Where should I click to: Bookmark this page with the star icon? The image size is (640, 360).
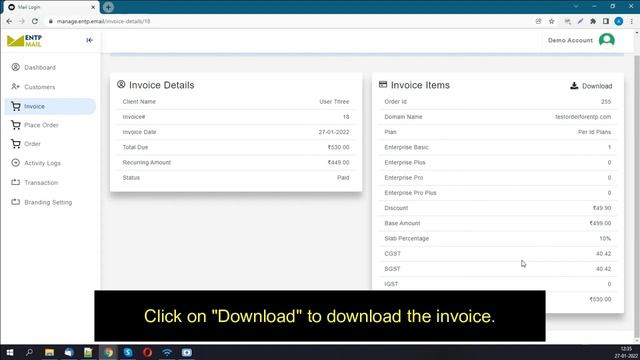click(x=551, y=21)
